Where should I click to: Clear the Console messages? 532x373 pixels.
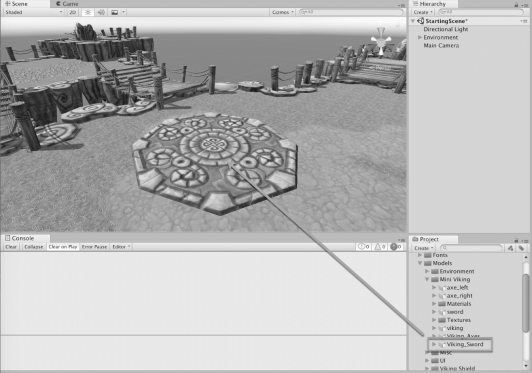[11, 247]
